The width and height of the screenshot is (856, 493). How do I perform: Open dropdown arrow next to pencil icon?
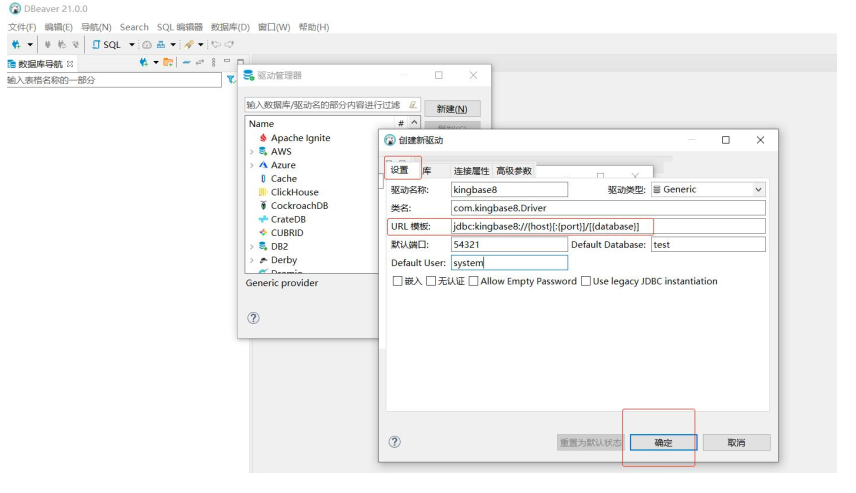click(x=200, y=45)
